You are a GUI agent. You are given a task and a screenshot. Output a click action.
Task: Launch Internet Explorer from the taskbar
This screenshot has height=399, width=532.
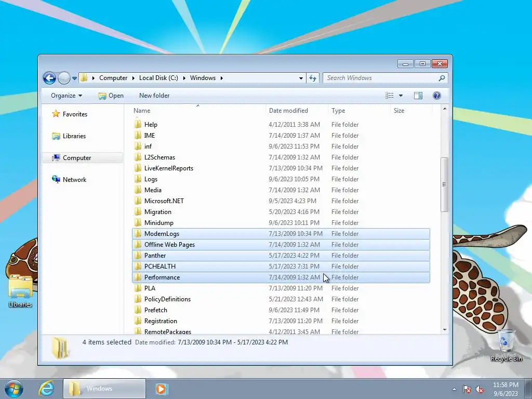point(46,389)
